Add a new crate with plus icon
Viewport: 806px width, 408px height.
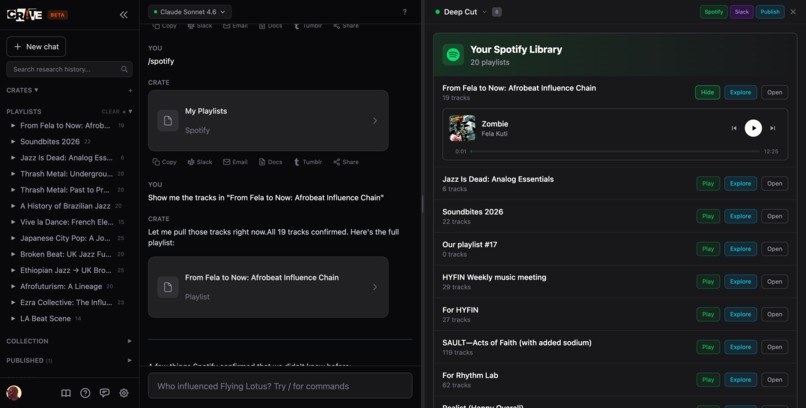pos(130,90)
